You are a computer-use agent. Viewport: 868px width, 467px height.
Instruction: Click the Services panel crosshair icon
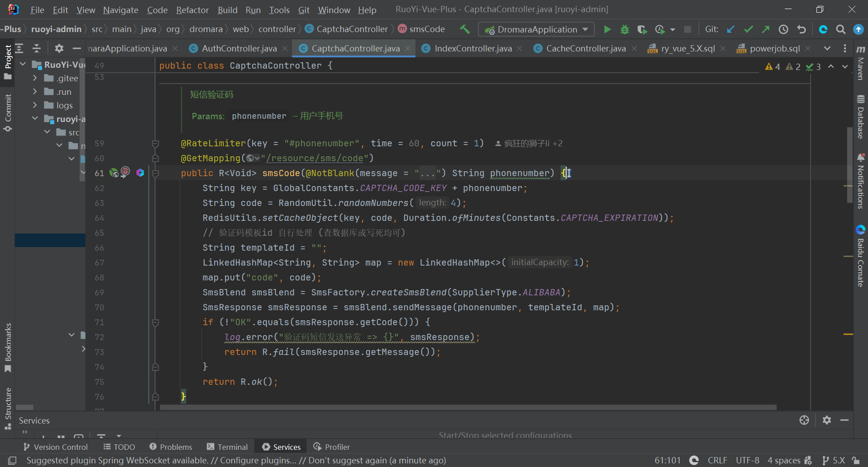(x=804, y=420)
